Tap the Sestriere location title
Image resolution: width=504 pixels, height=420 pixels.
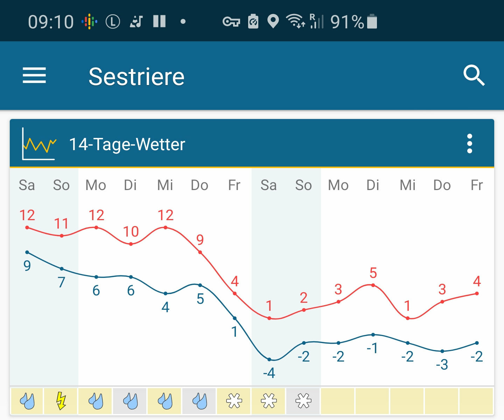click(x=136, y=77)
